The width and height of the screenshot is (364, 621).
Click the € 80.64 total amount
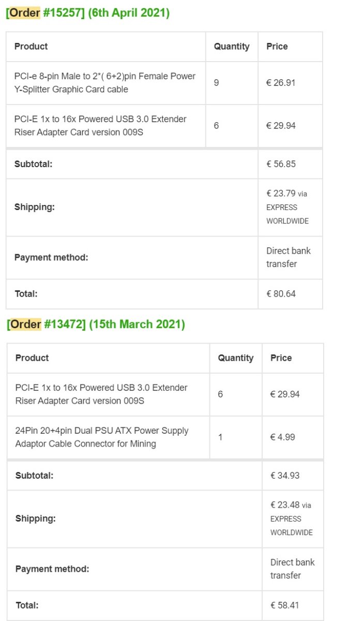(281, 294)
